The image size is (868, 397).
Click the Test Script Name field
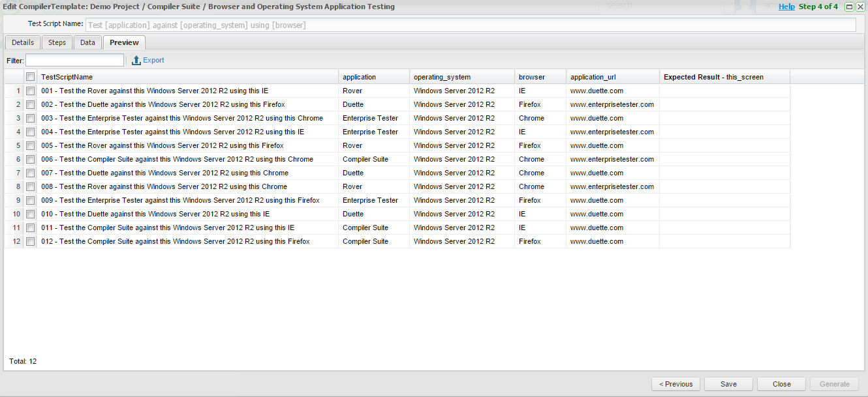470,25
